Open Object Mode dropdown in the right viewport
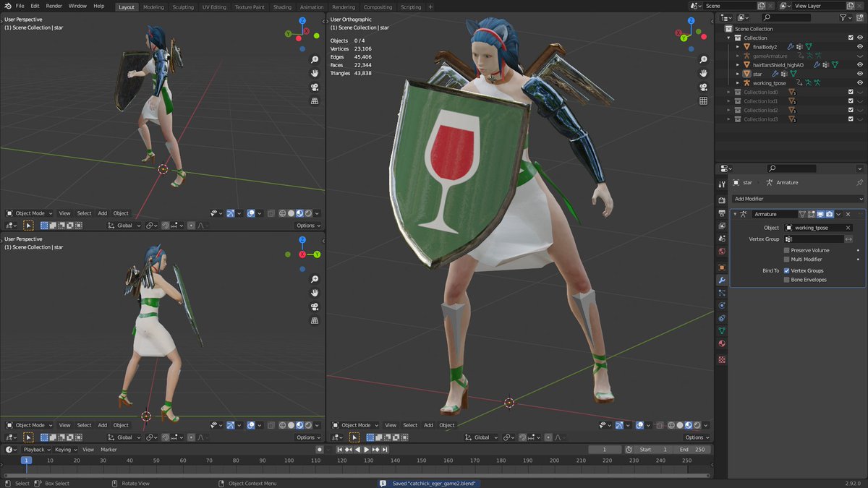Image resolution: width=868 pixels, height=488 pixels. pyautogui.click(x=355, y=425)
